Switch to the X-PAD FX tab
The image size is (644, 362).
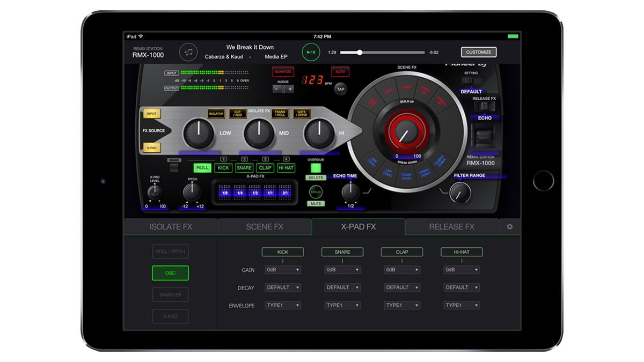[358, 227]
